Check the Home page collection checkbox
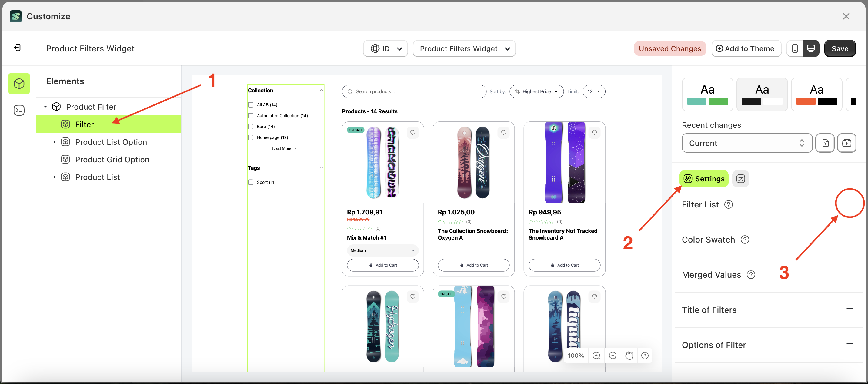 click(250, 137)
